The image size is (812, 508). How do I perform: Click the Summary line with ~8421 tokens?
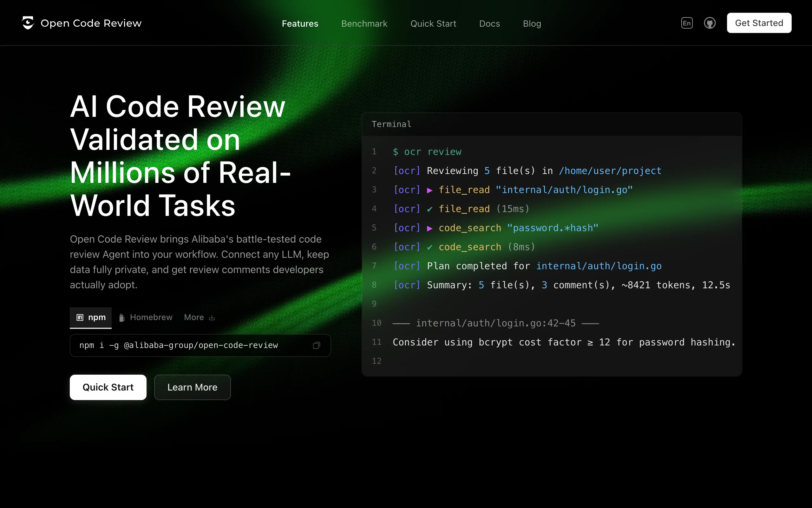point(562,285)
